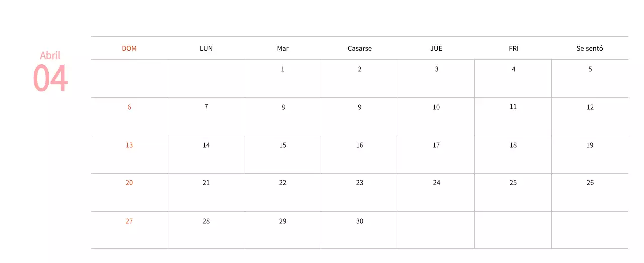The width and height of the screenshot is (644, 263).
Task: Pick day 9 on the calendar
Action: [x=360, y=107]
